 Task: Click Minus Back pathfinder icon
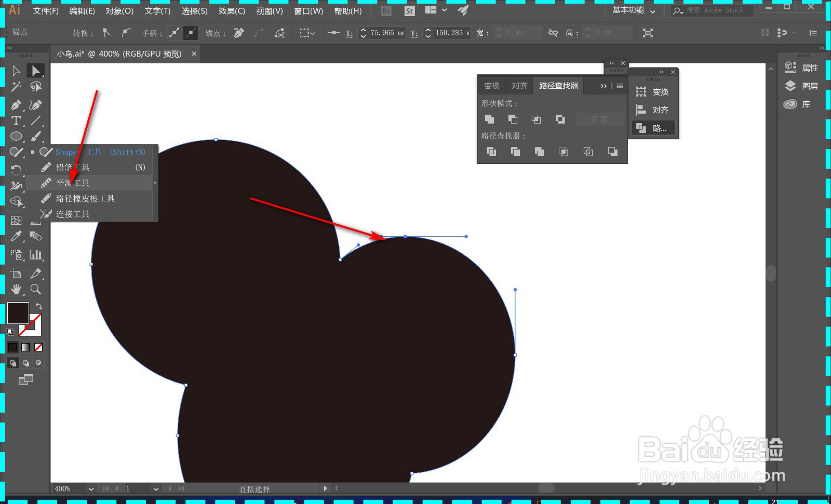pos(612,152)
